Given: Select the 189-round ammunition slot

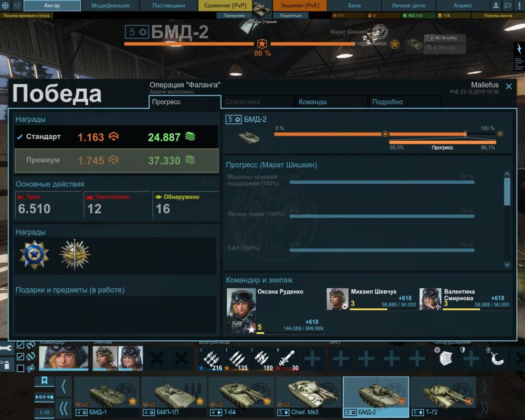Looking at the screenshot, I should tap(262, 360).
